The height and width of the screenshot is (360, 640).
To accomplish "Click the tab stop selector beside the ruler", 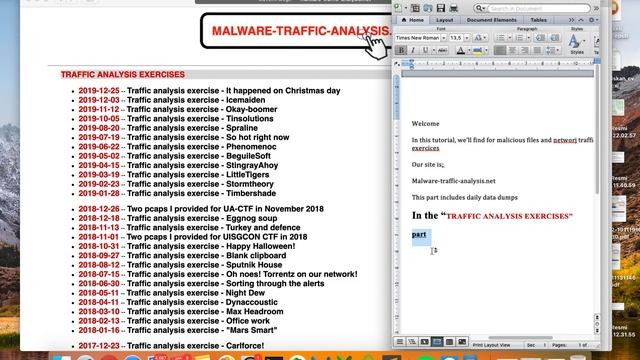I will pos(397,64).
